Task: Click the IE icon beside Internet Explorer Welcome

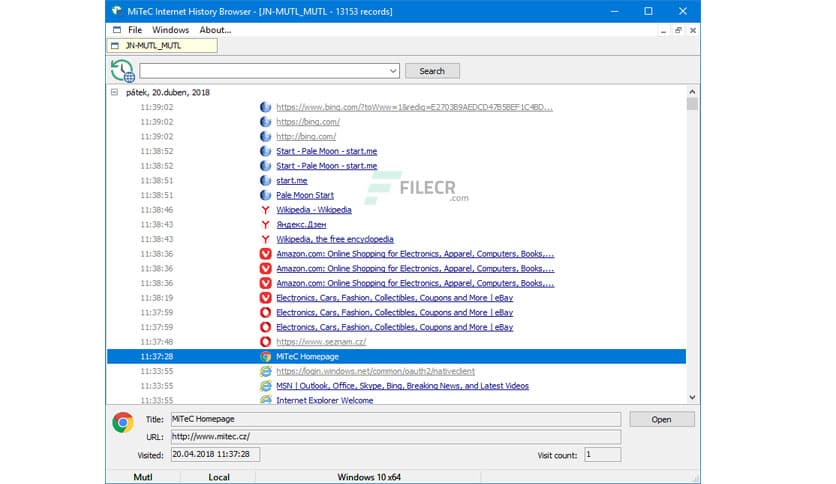Action: coord(265,400)
